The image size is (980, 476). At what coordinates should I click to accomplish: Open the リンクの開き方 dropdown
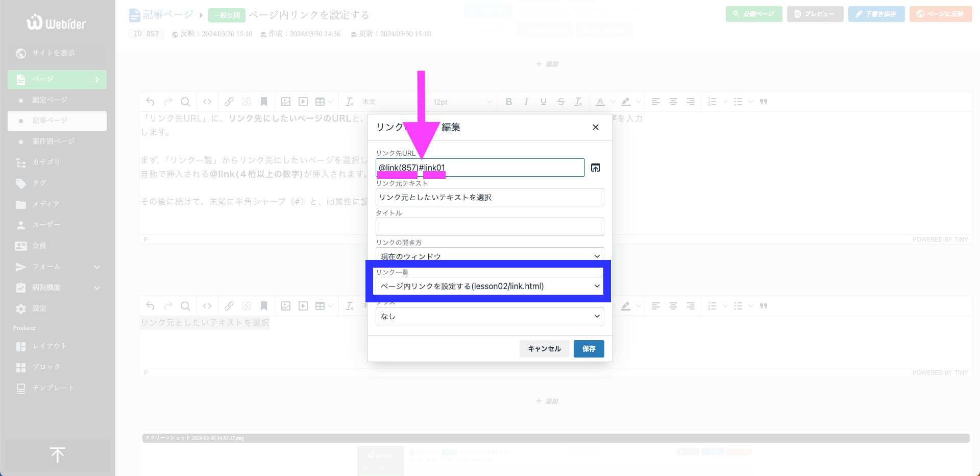point(489,255)
